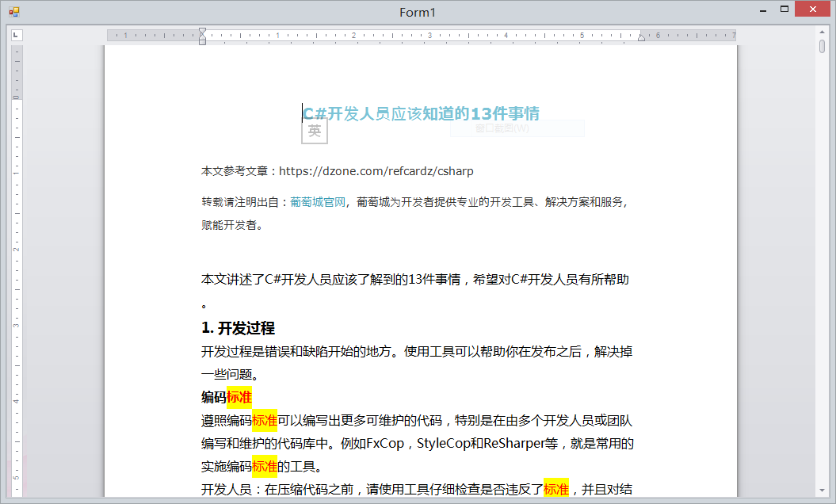Image resolution: width=836 pixels, height=504 pixels.
Task: Click the Form1 application icon in title bar
Action: coord(13,10)
